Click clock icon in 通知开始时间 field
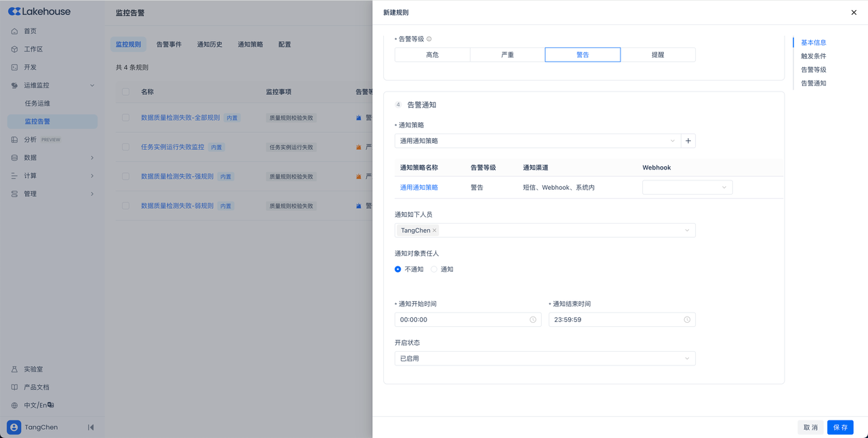The height and width of the screenshot is (438, 868). [533, 319]
